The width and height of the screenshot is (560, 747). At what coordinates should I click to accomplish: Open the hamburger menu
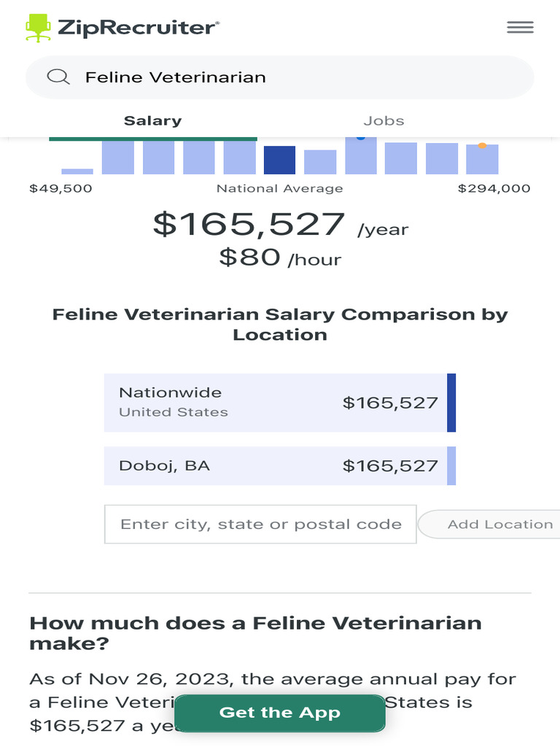coord(520,28)
